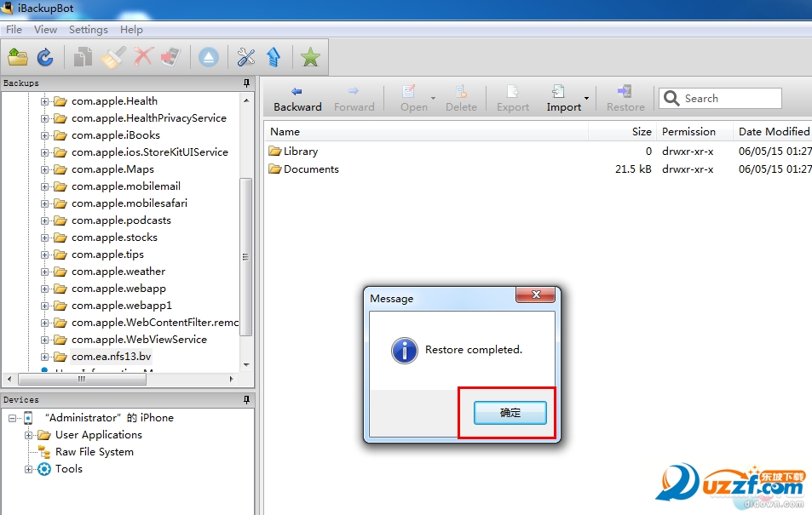Screen dimensions: 812x515
Task: Select com.apple.tips folder
Action: [x=107, y=255]
